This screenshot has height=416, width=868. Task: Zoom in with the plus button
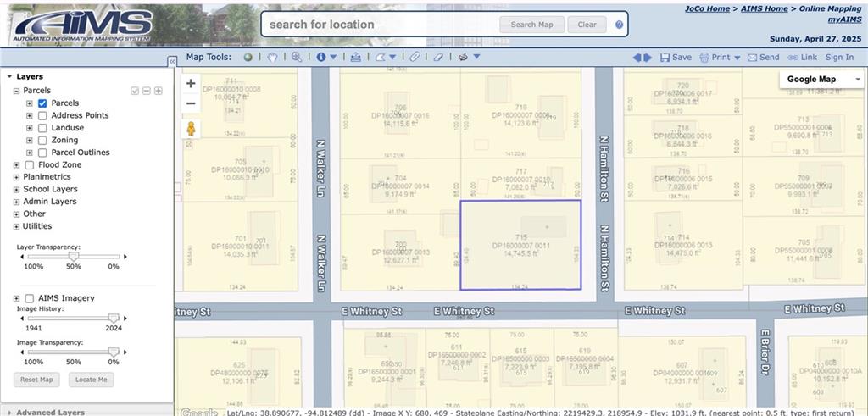191,84
